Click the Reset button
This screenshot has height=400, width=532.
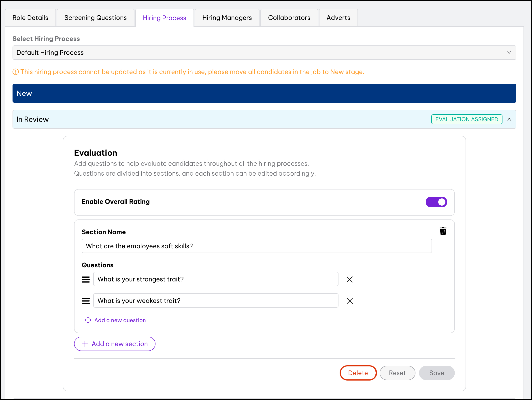[397, 373]
